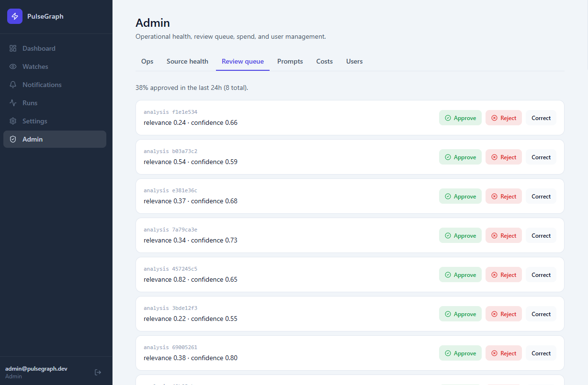The image size is (588, 385).
Task: Switch to the Ops tab
Action: point(147,61)
